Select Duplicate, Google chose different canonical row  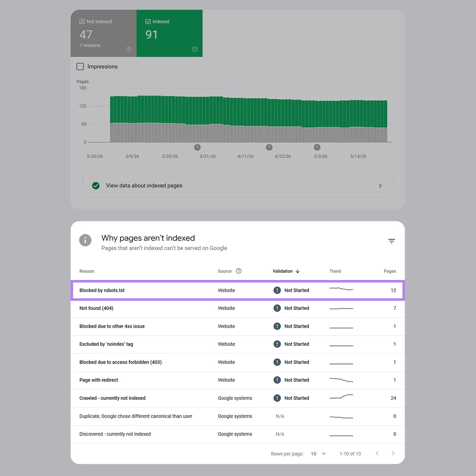238,416
